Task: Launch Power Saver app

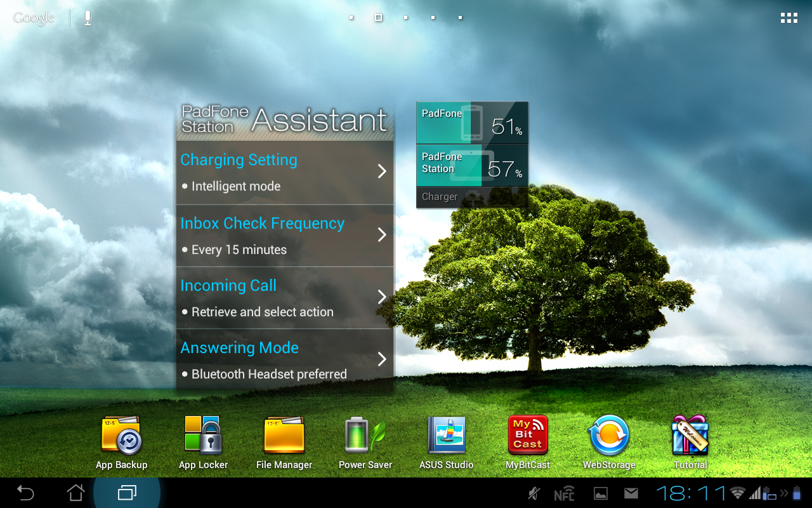Action: tap(365, 443)
